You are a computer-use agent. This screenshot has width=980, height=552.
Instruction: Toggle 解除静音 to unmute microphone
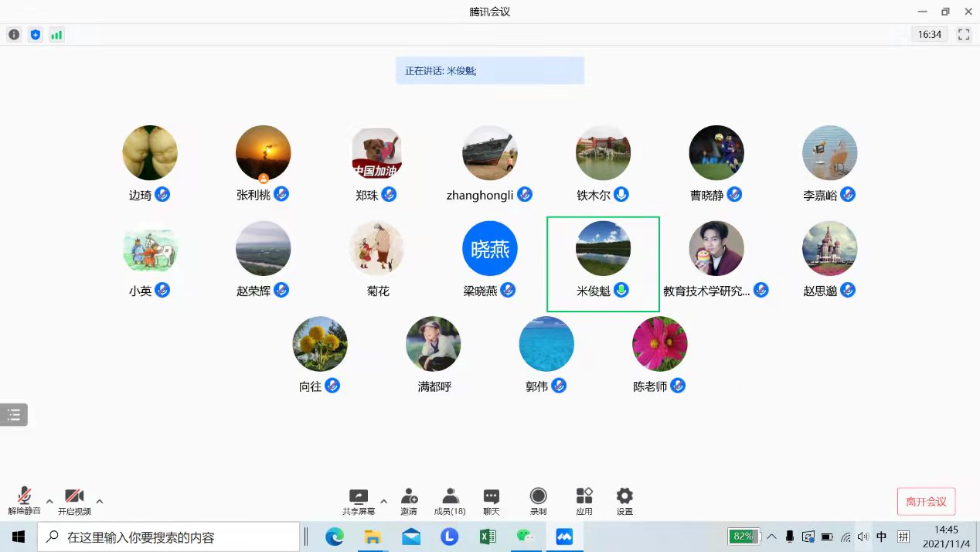coord(24,501)
